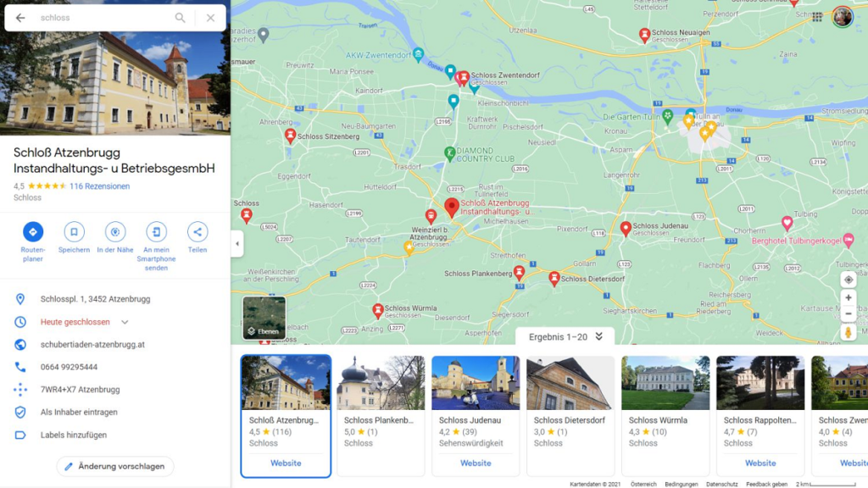The width and height of the screenshot is (868, 488).
Task: Zoom out on the map
Action: [x=848, y=314]
